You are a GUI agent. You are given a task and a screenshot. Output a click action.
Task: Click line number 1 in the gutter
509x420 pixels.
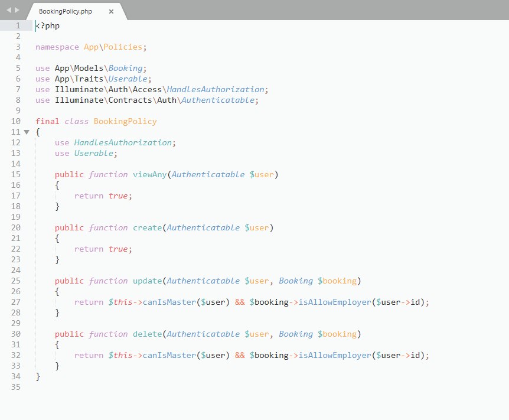pyautogui.click(x=18, y=25)
